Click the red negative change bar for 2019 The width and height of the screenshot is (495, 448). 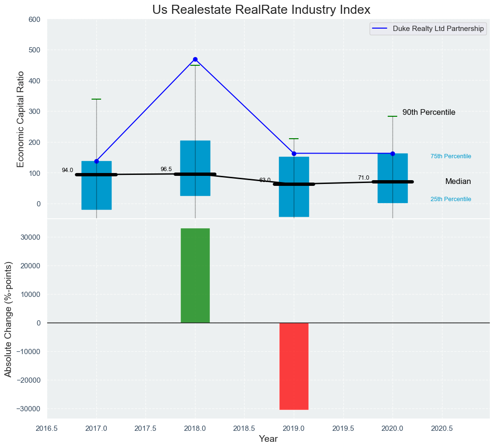tap(294, 366)
